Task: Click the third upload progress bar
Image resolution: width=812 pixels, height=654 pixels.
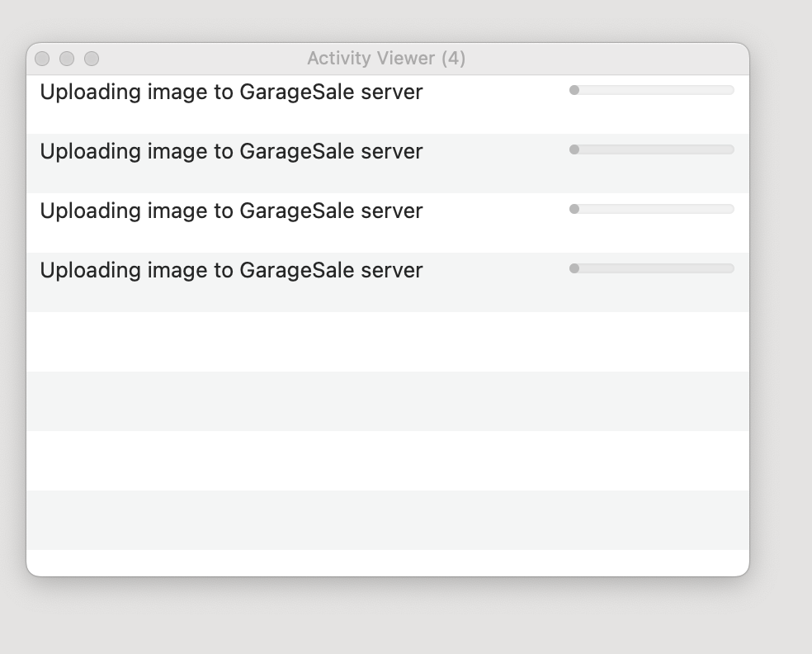Action: (x=651, y=209)
